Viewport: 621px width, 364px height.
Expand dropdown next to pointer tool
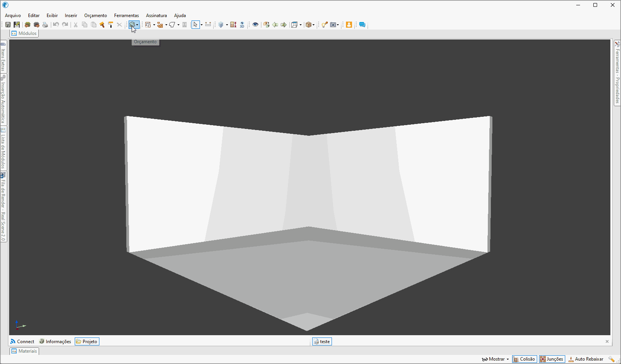tap(201, 25)
